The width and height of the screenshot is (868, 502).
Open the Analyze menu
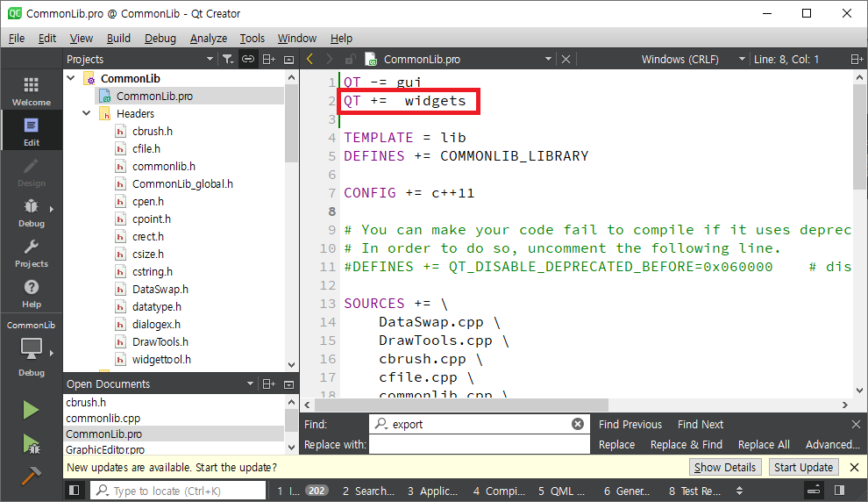tap(208, 39)
